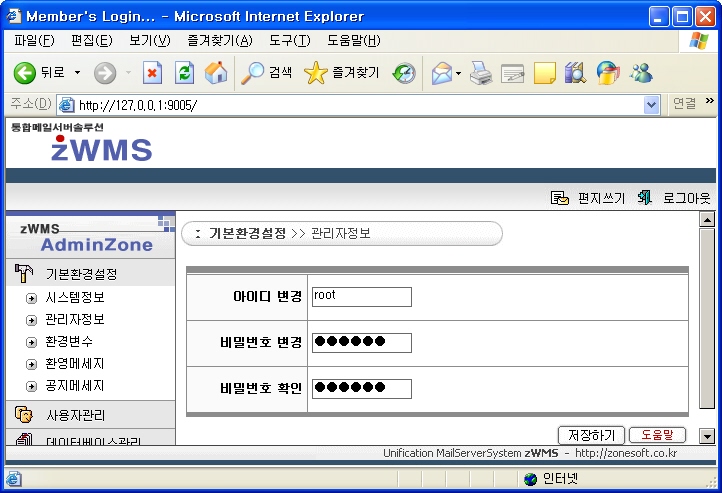Open the Mail icon in IE toolbar
The image size is (722, 493).
pyautogui.click(x=441, y=73)
